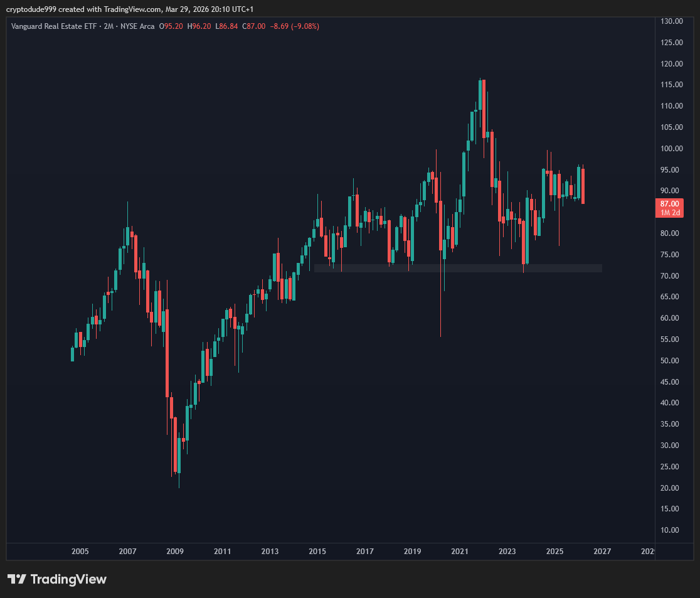The width and height of the screenshot is (700, 598).
Task: Click the 105.00 price axis label
Action: point(671,127)
